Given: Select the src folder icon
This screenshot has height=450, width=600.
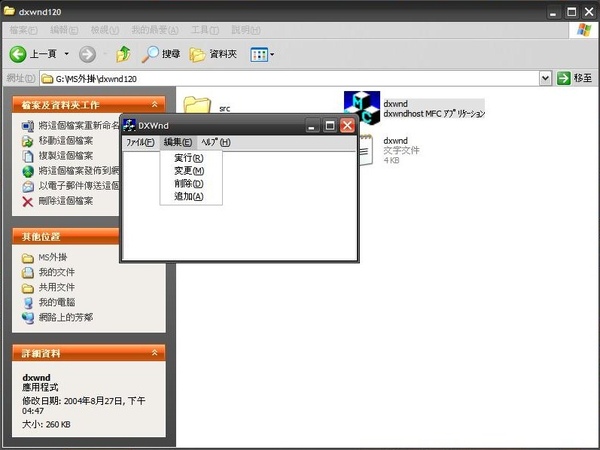Looking at the screenshot, I should pyautogui.click(x=197, y=105).
